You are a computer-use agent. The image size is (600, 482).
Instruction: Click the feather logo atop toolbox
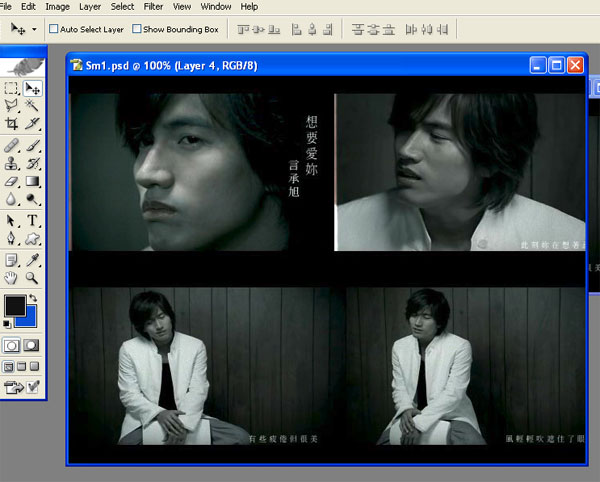tap(23, 67)
